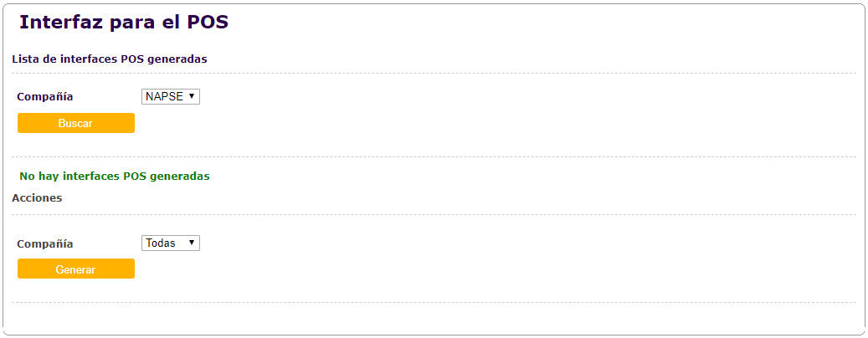
Task: Click the Acciones section heading
Action: pyautogui.click(x=37, y=198)
